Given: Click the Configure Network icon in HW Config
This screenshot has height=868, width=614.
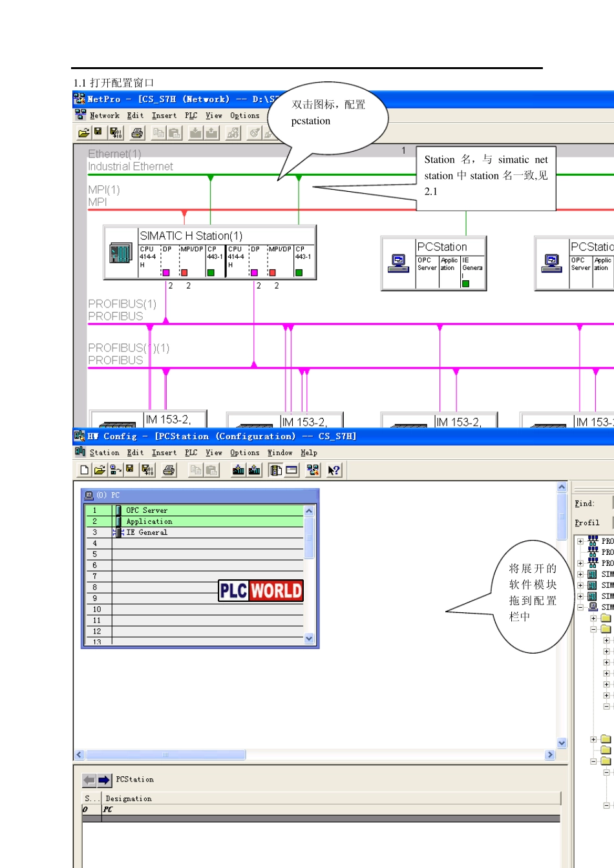Looking at the screenshot, I should [313, 470].
